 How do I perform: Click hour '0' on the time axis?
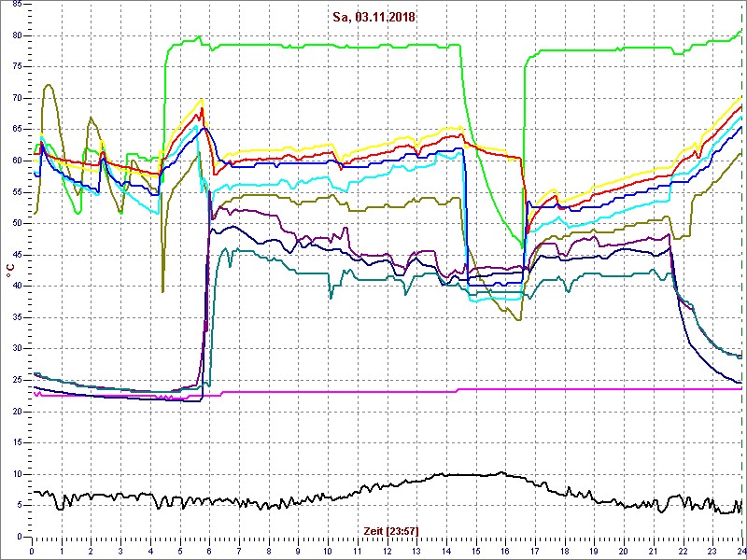point(32,549)
